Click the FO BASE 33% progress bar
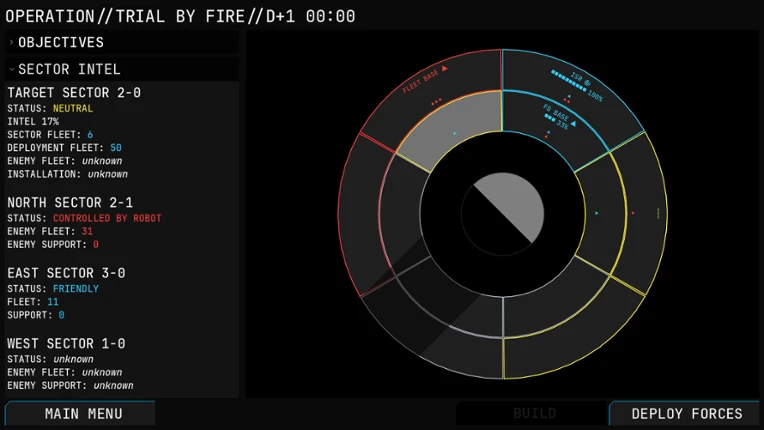The width and height of the screenshot is (764, 430). coord(550,117)
